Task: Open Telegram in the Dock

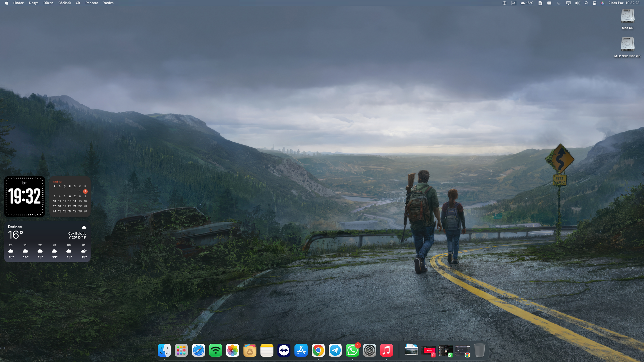Action: [335, 351]
